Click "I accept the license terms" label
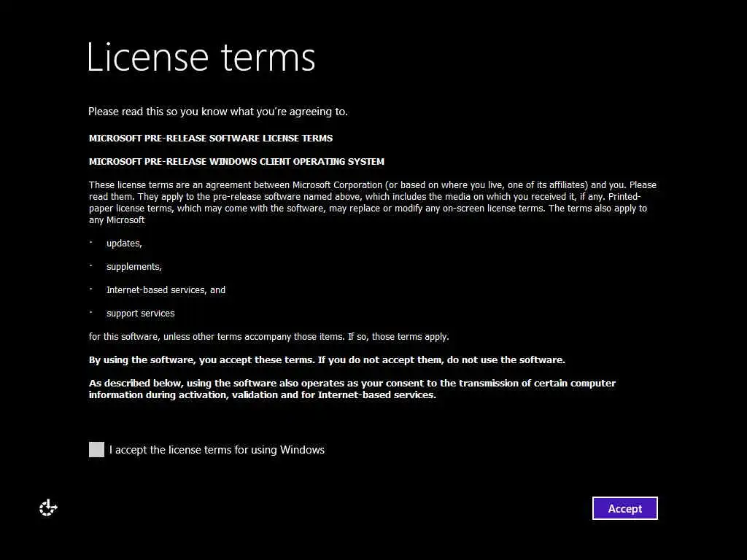The height and width of the screenshot is (560, 747). 217,450
